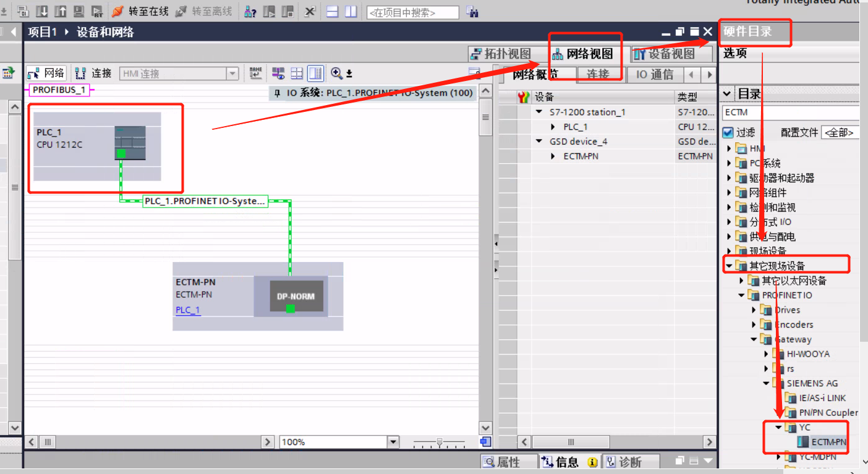Click the traffic-light status column header icon

524,96
